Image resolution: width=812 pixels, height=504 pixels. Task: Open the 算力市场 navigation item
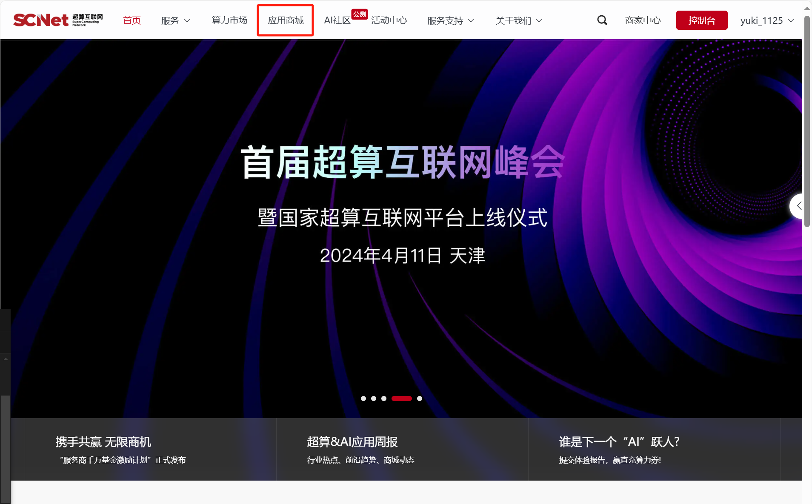click(x=229, y=20)
